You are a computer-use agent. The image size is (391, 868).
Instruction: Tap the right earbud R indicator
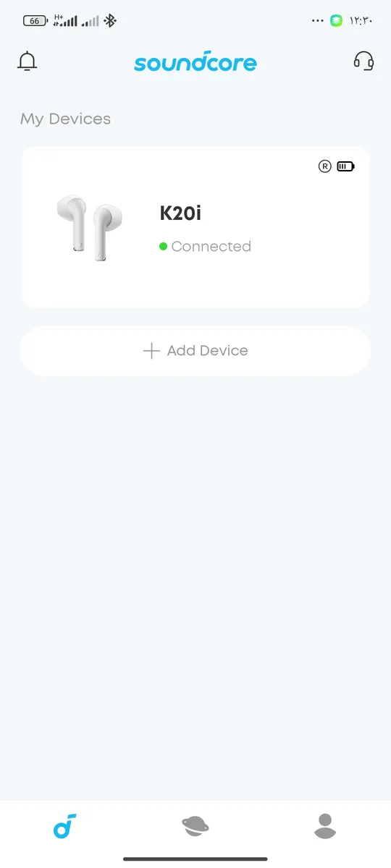coord(325,166)
